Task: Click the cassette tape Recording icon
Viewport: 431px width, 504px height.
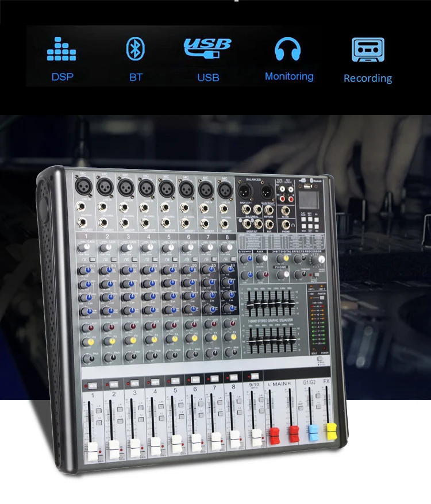Action: [368, 49]
